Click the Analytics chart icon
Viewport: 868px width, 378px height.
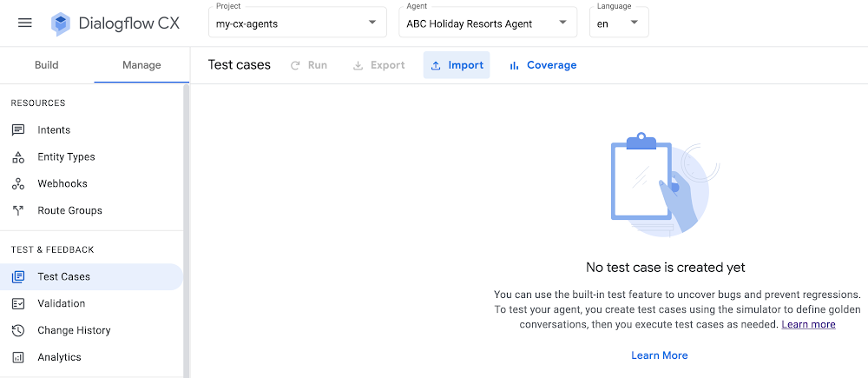click(x=18, y=357)
